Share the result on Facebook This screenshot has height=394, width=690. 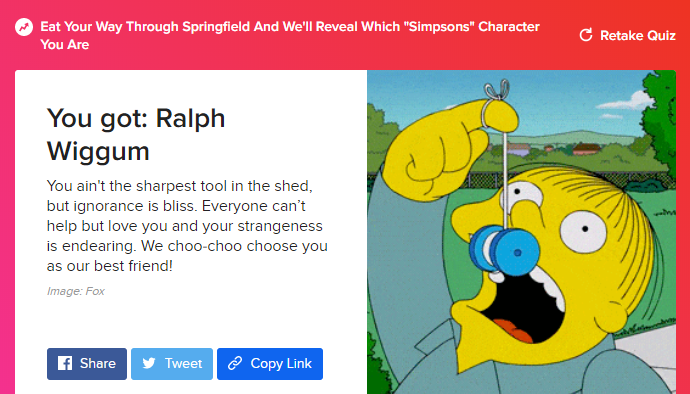point(87,364)
